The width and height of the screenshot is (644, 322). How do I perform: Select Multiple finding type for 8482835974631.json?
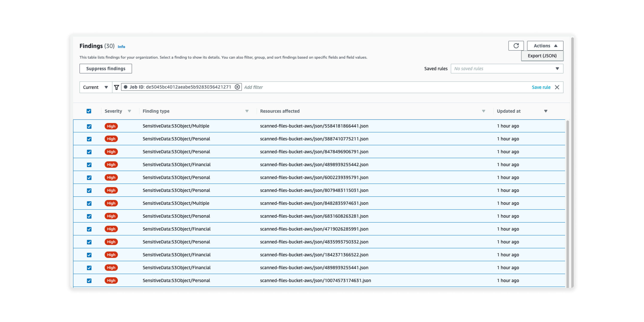[x=176, y=203]
